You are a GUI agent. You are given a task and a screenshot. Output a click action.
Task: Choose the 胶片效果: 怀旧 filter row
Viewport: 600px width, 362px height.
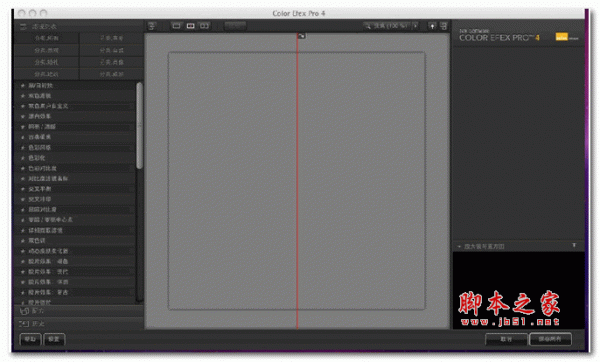75,282
